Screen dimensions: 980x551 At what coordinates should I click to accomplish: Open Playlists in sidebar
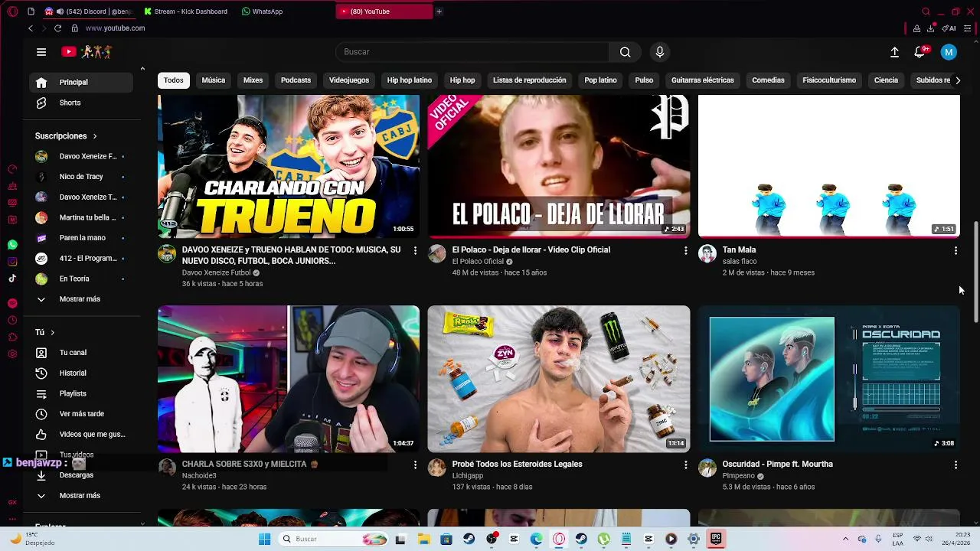point(80,393)
